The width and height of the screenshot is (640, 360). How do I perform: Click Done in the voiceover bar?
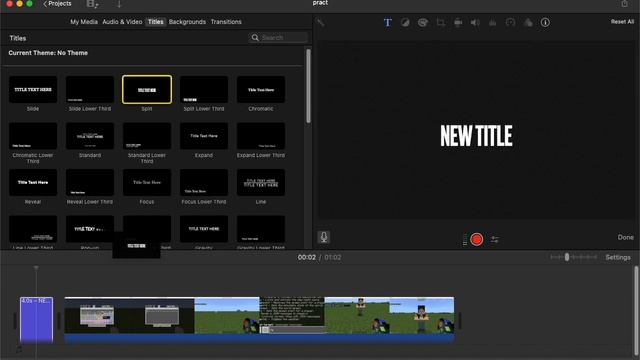click(x=625, y=237)
